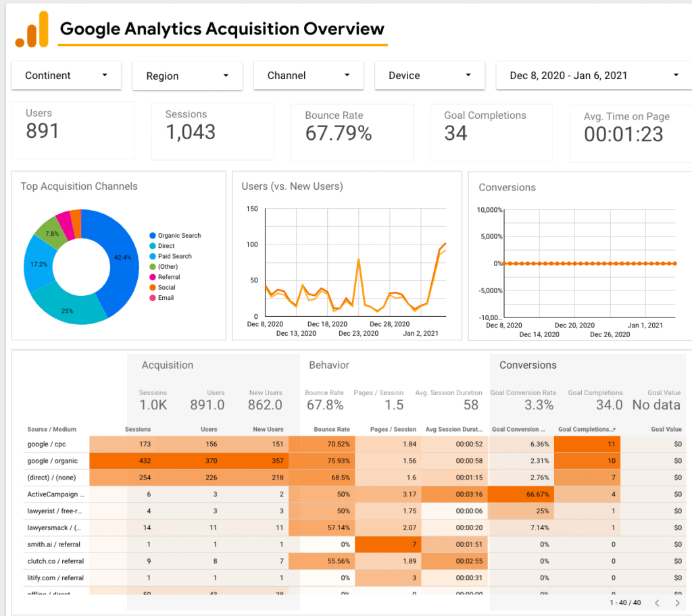Click Paid Search legend dot
This screenshot has height=616, width=692.
click(153, 257)
